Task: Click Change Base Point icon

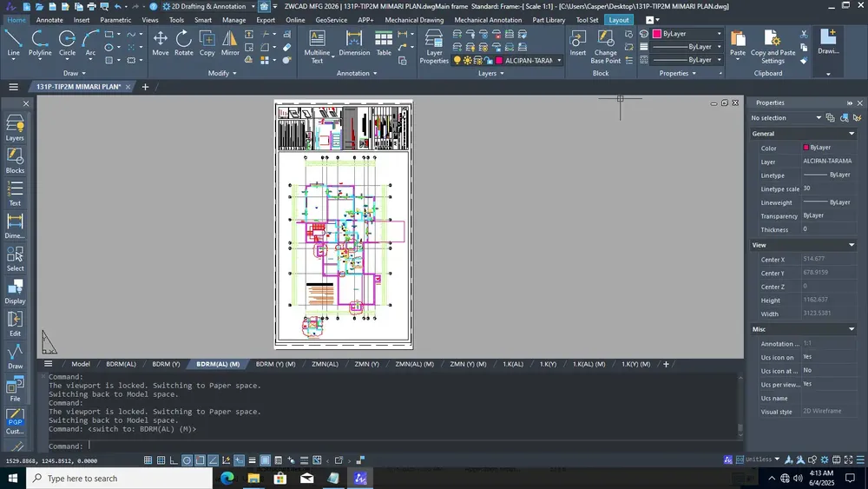Action: 606,47
